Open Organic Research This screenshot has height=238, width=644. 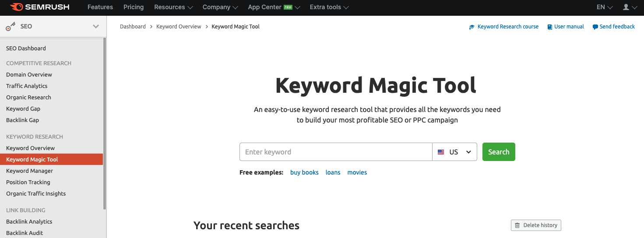coord(28,98)
